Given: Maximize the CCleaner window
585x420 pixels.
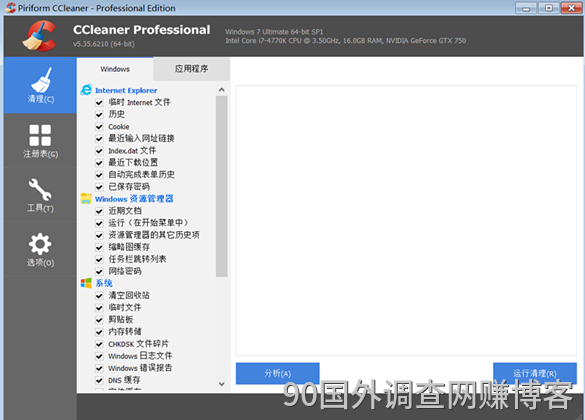Looking at the screenshot, I should 549,8.
